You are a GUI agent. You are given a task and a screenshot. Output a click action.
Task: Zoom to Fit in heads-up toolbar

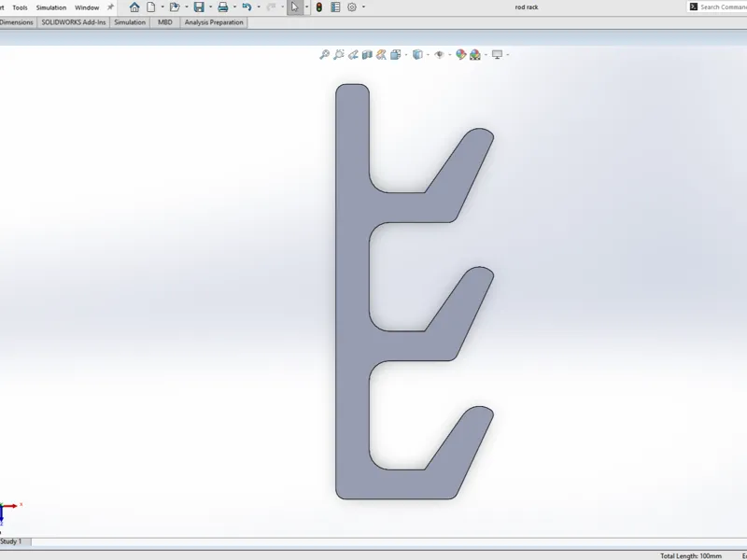click(324, 55)
